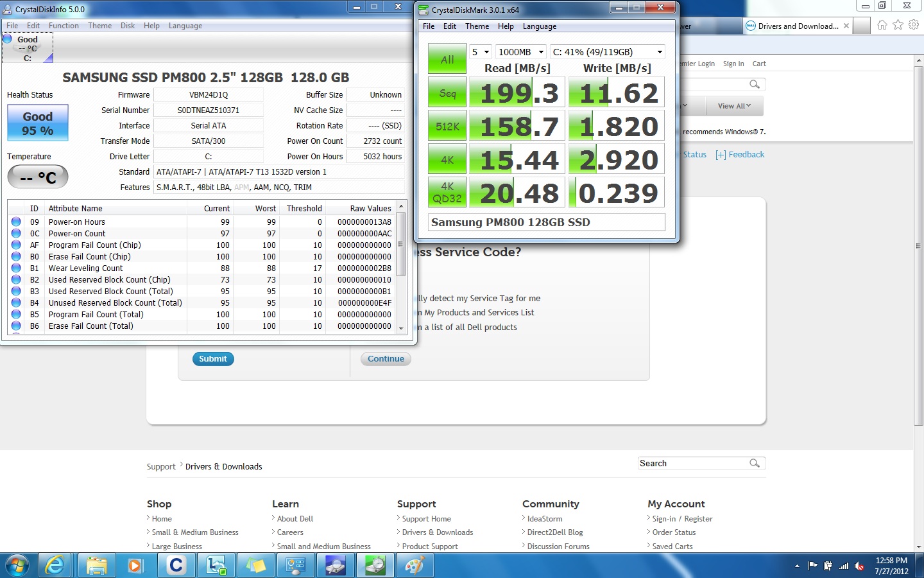Click the Dell footer Search field
924x578 pixels.
693,463
